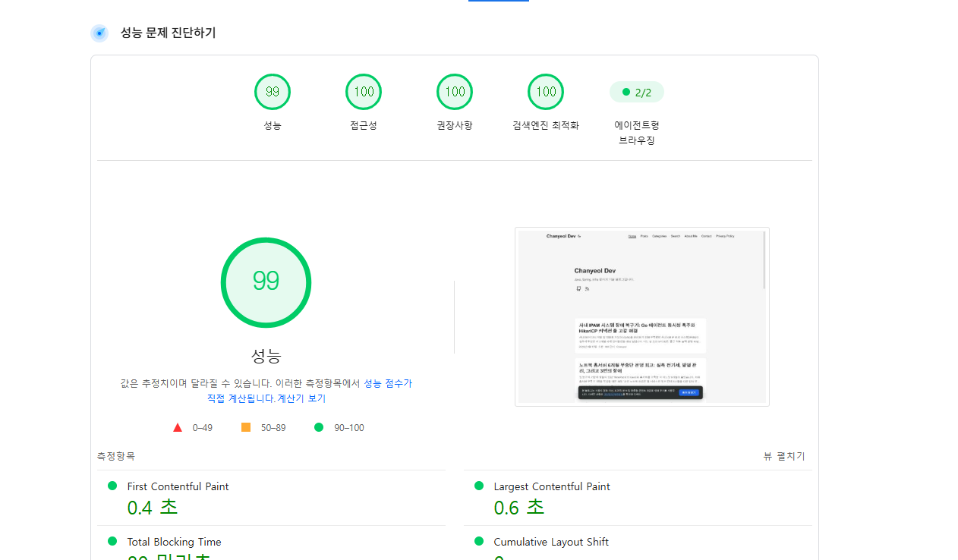Click the 성능 문제 진단하기 heading

pyautogui.click(x=168, y=33)
